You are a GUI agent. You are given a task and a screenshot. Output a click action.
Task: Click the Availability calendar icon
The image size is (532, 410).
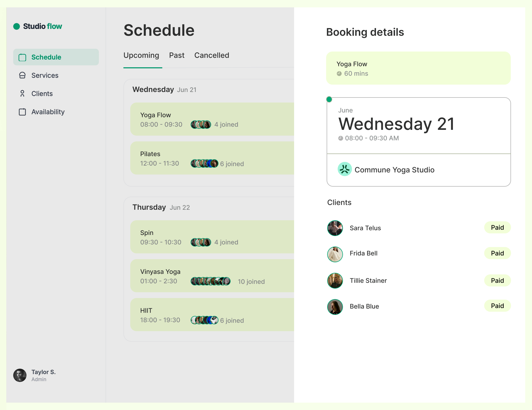(22, 112)
